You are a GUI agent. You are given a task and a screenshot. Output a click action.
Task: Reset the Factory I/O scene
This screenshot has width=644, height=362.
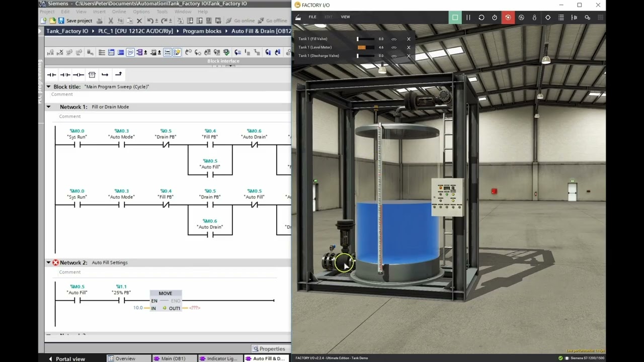[481, 17]
